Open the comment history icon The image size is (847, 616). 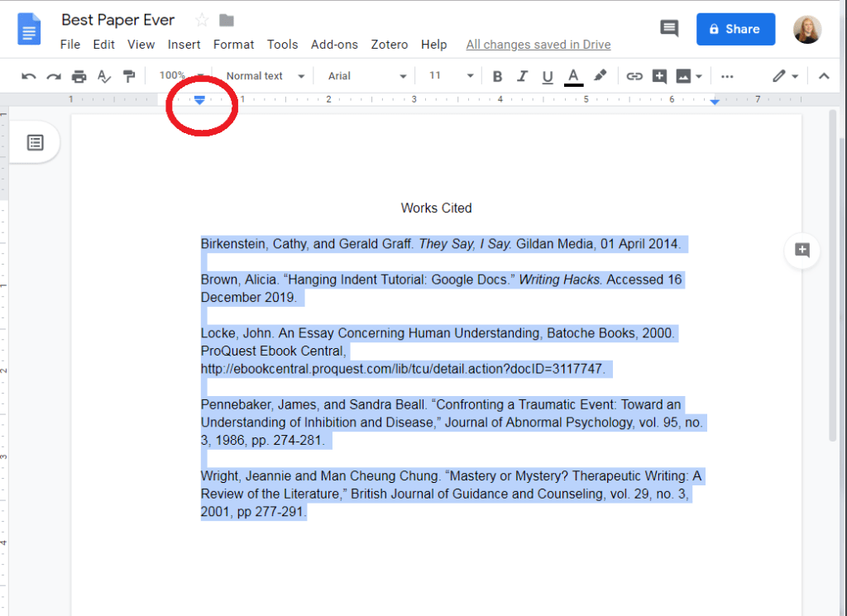point(668,29)
